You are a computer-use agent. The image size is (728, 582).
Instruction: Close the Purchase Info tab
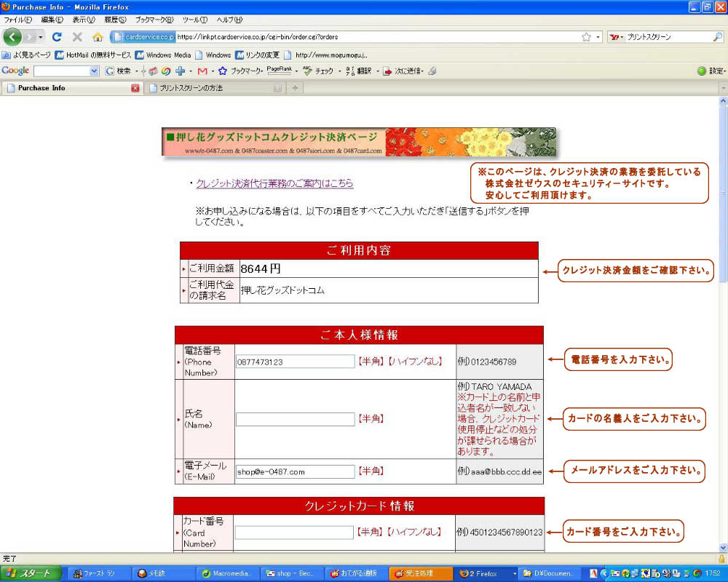[x=135, y=88]
